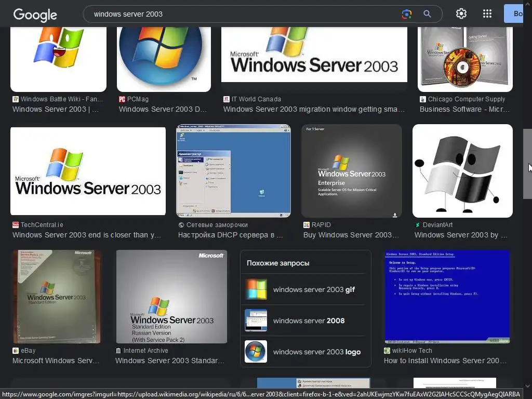Open eBay Windows Server 2003 box photo
532x399 pixels.
[56, 297]
